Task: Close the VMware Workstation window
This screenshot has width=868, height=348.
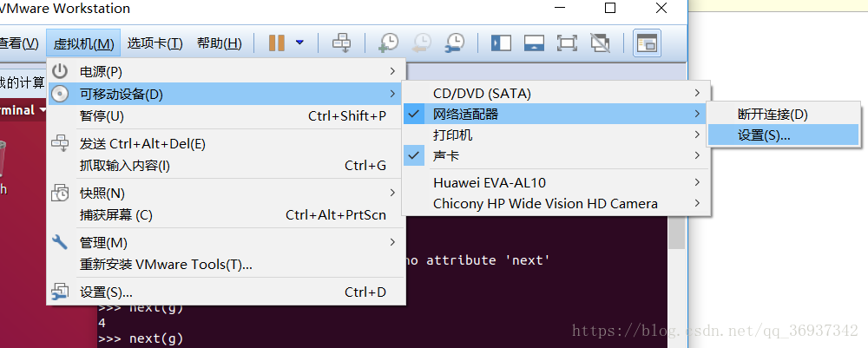Action: pyautogui.click(x=661, y=8)
